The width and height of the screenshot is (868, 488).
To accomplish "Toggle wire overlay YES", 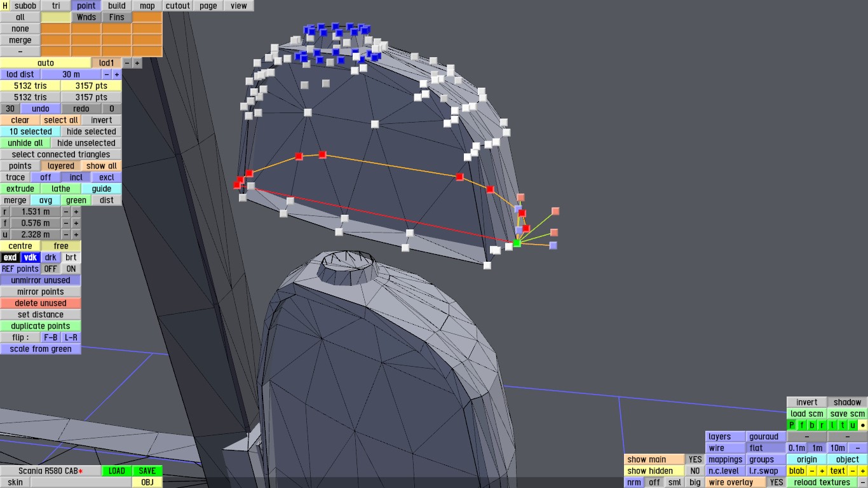I will tap(776, 482).
